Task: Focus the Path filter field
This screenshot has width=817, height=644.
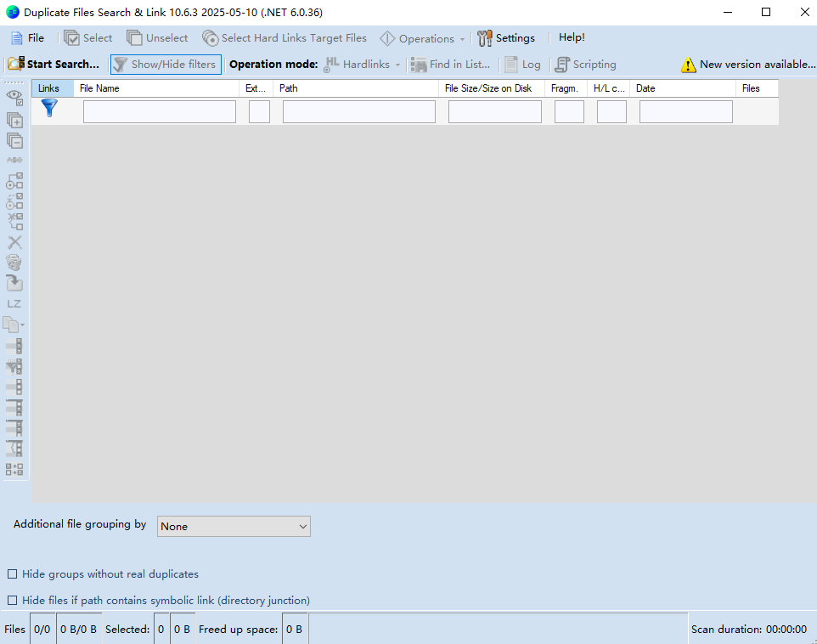Action: pos(359,111)
